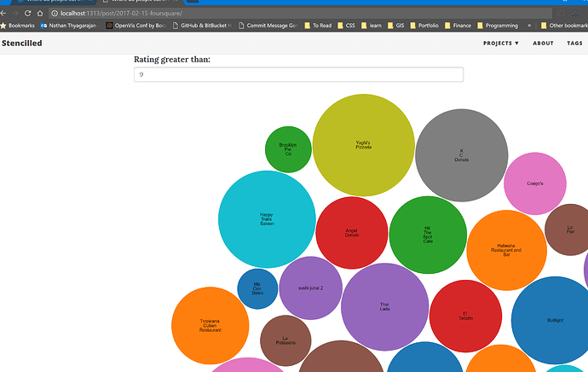The width and height of the screenshot is (588, 372).
Task: Select the Brooklyn Pie Co green bubble
Action: (x=288, y=149)
